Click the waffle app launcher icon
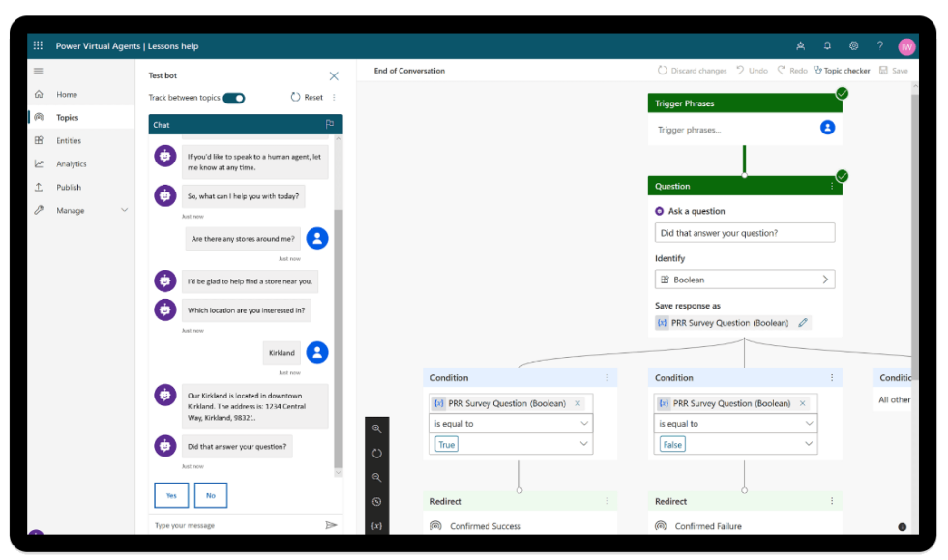The height and width of the screenshot is (560, 948). 38,45
